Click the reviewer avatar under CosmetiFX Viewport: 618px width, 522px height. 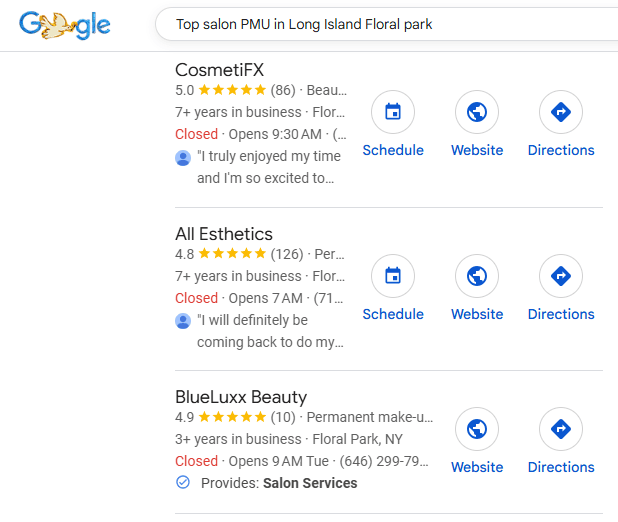[183, 157]
